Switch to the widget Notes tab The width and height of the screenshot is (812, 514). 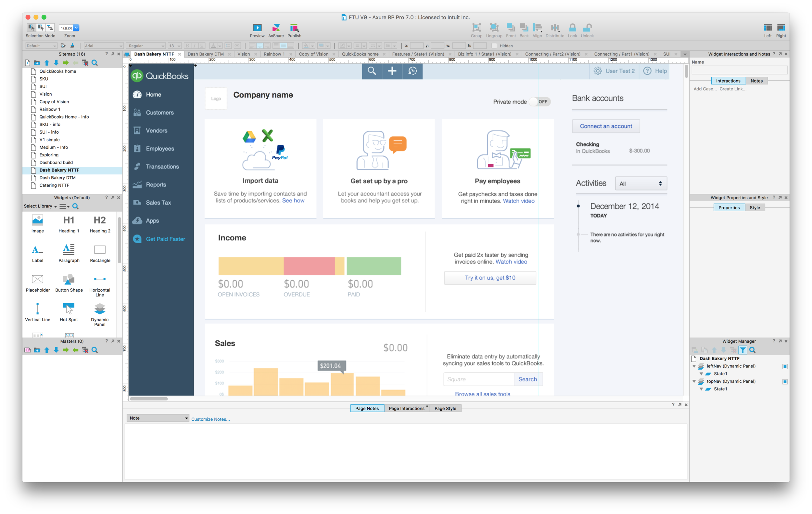(x=756, y=81)
